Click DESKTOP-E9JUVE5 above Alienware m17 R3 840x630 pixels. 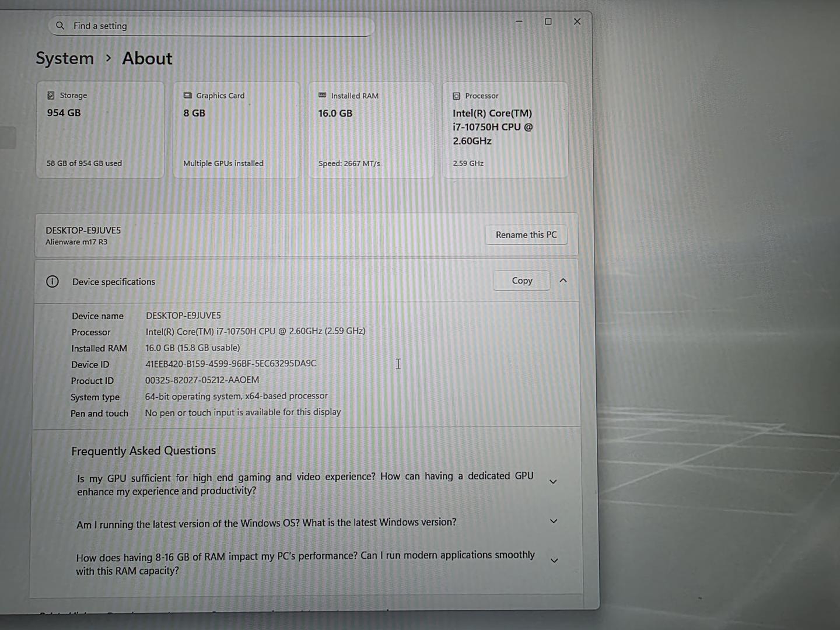(x=83, y=230)
